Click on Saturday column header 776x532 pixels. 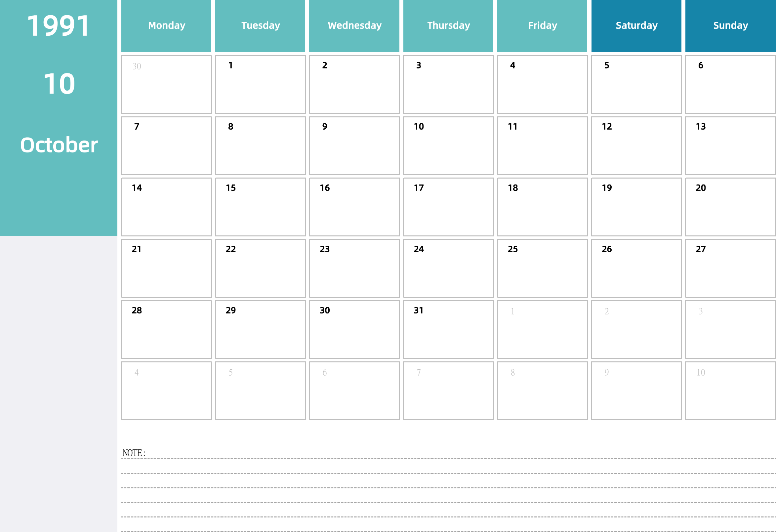tap(637, 26)
